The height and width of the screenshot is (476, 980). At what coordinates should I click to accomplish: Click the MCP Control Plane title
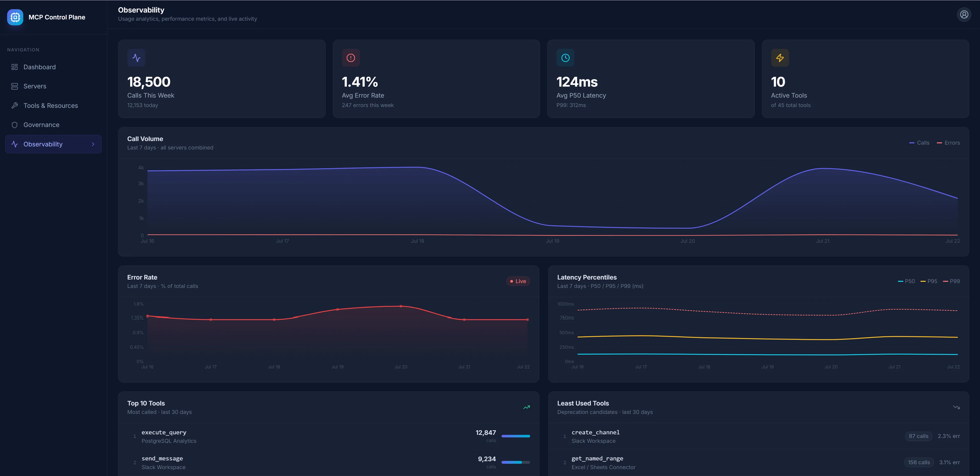(57, 17)
